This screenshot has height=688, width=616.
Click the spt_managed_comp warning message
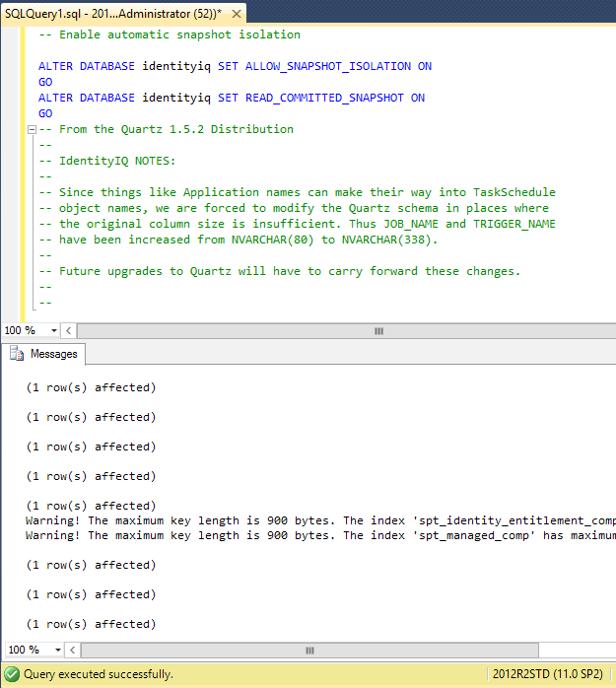(320, 536)
